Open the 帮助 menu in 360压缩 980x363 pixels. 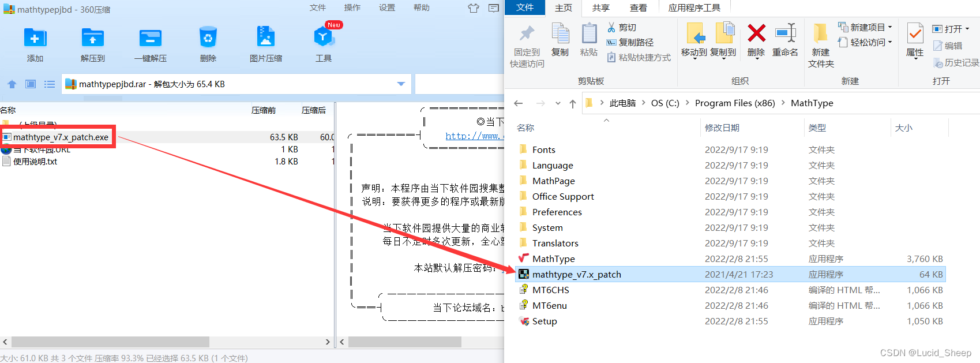422,8
